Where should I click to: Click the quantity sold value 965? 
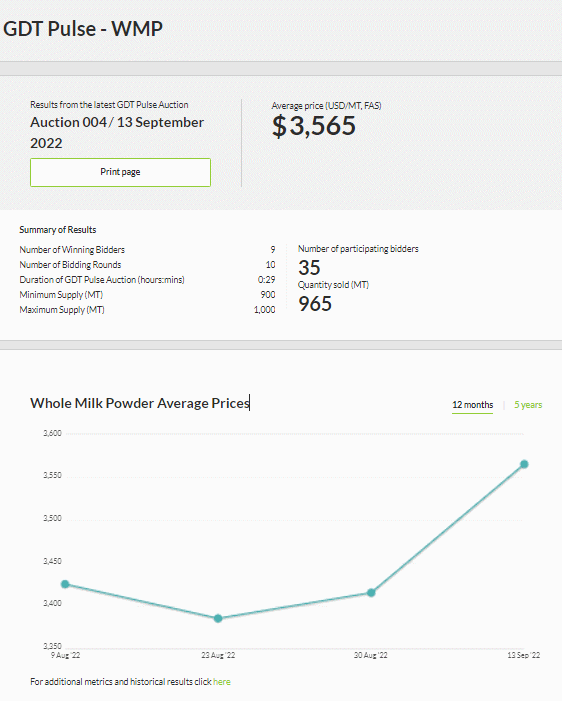pyautogui.click(x=315, y=304)
